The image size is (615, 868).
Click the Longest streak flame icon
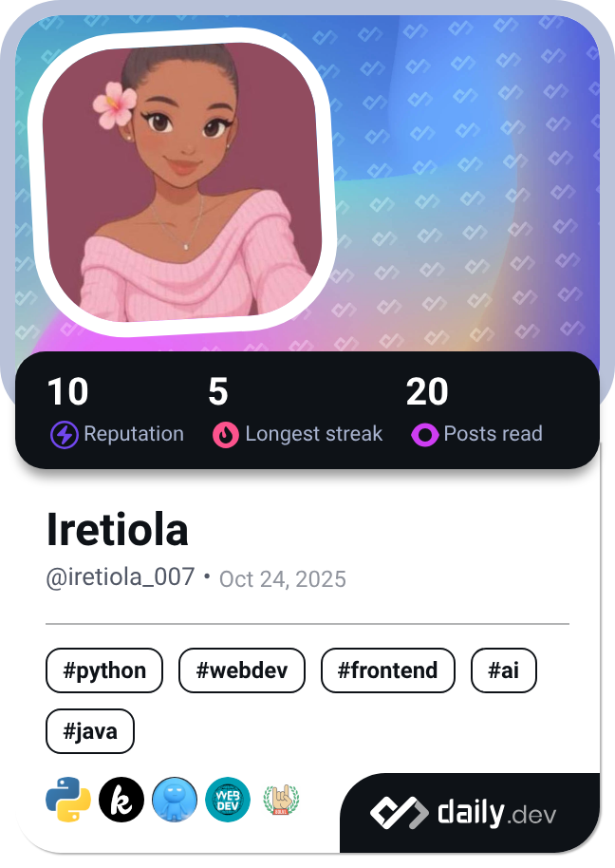(x=226, y=435)
